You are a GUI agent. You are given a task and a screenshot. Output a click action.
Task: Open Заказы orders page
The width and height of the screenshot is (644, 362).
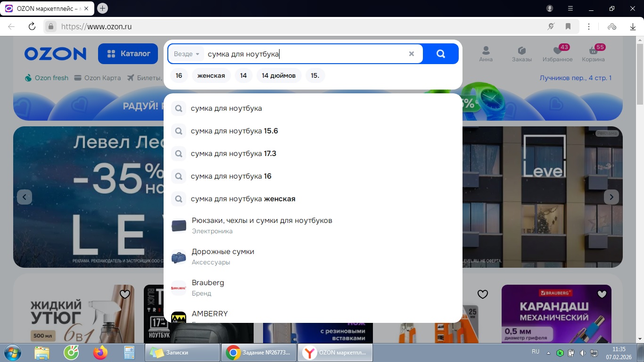pos(522,54)
